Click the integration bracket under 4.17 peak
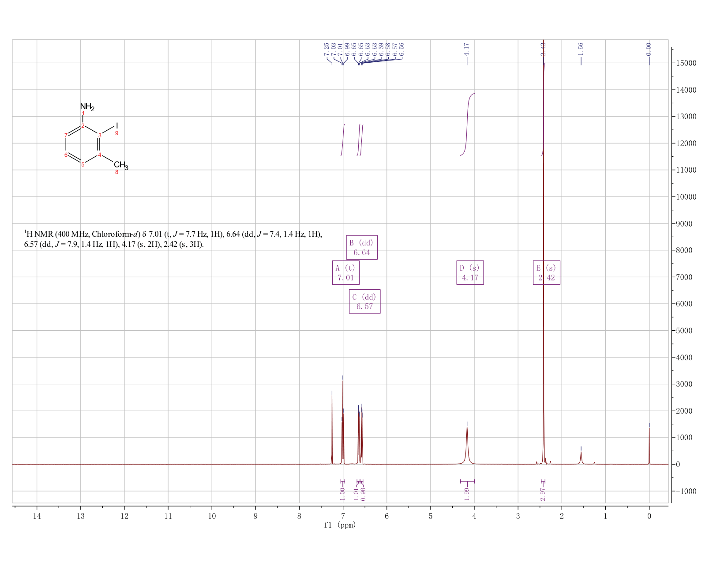The width and height of the screenshot is (728, 563). [467, 481]
